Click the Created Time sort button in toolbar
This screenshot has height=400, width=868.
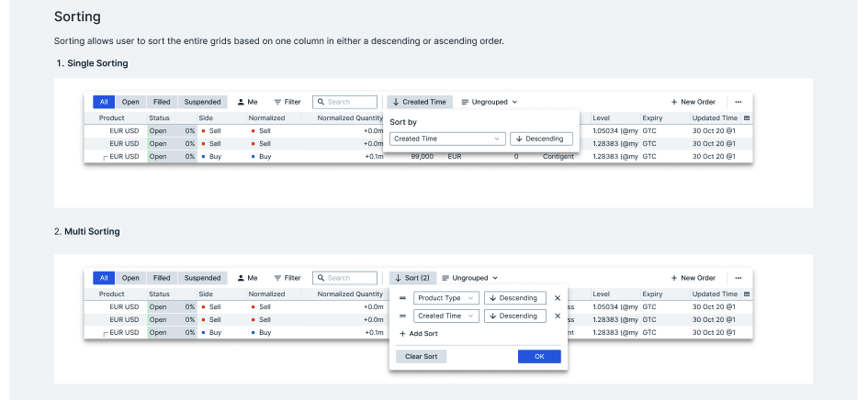[x=420, y=102]
